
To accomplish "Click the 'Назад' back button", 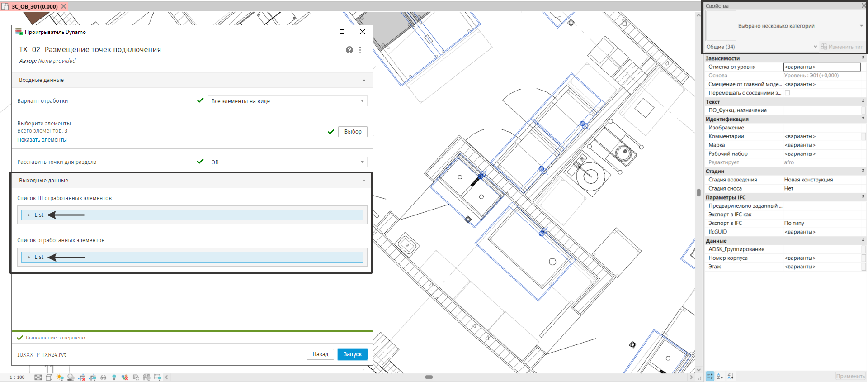I will tap(320, 354).
